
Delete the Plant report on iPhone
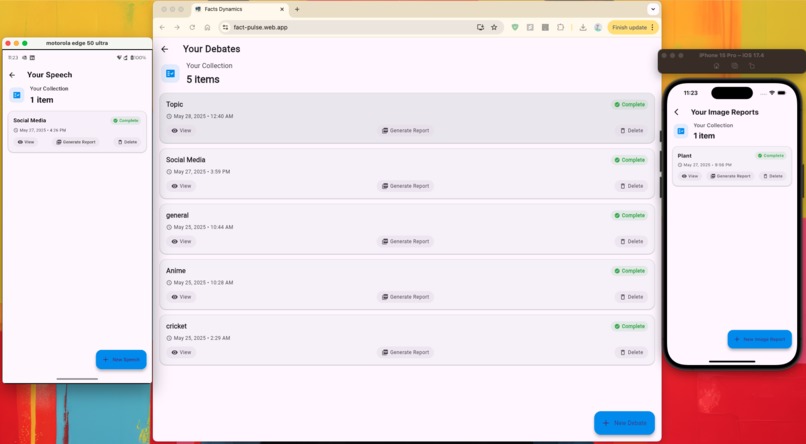point(773,176)
